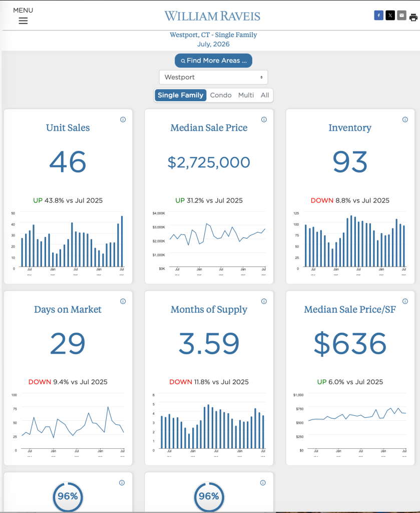Click the Unit Sales bar chart
The height and width of the screenshot is (513, 420).
pyautogui.click(x=68, y=242)
